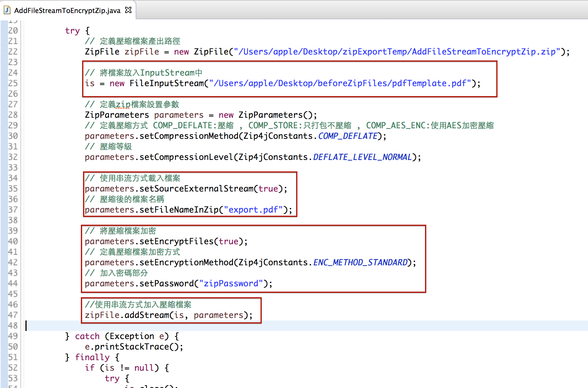
Task: Select the AddFileStreamToEncryptZip.java editor tab
Action: [x=67, y=11]
